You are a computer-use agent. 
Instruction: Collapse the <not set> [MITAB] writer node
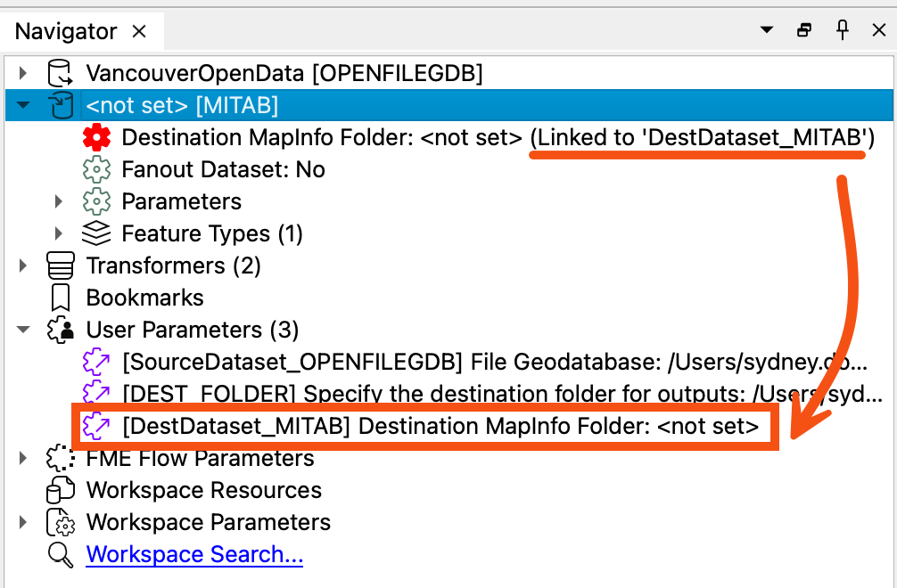23,106
